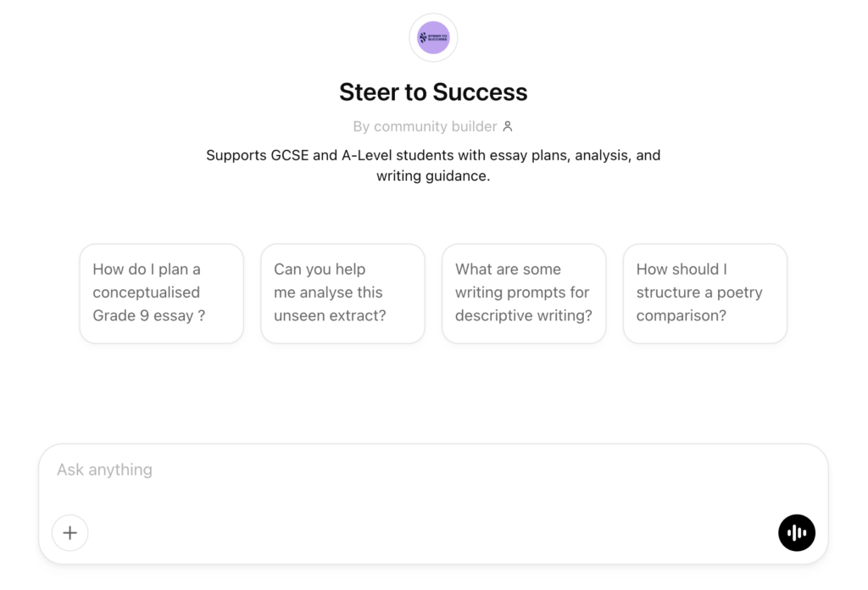This screenshot has height=590, width=868.
Task: Choose the 'analyse this unseen extract' suggestion
Action: [342, 293]
